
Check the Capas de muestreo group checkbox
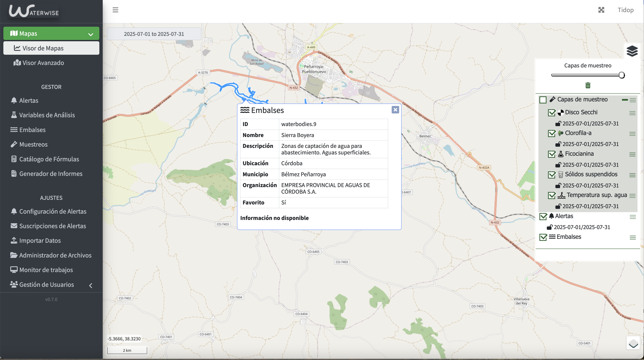click(543, 100)
